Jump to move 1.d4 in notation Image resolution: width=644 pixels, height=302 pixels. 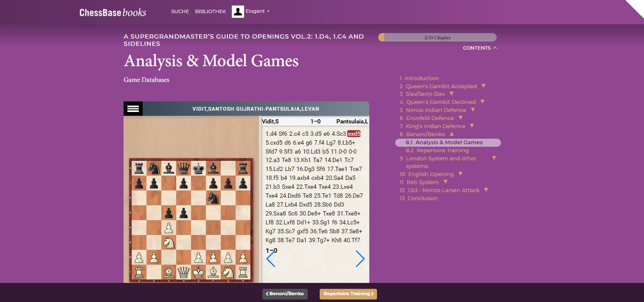coord(271,134)
